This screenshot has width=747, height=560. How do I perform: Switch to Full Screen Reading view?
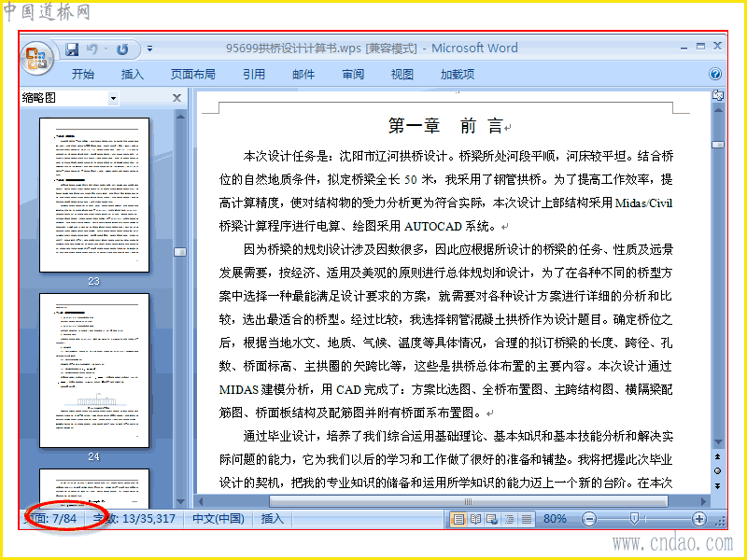(x=475, y=519)
